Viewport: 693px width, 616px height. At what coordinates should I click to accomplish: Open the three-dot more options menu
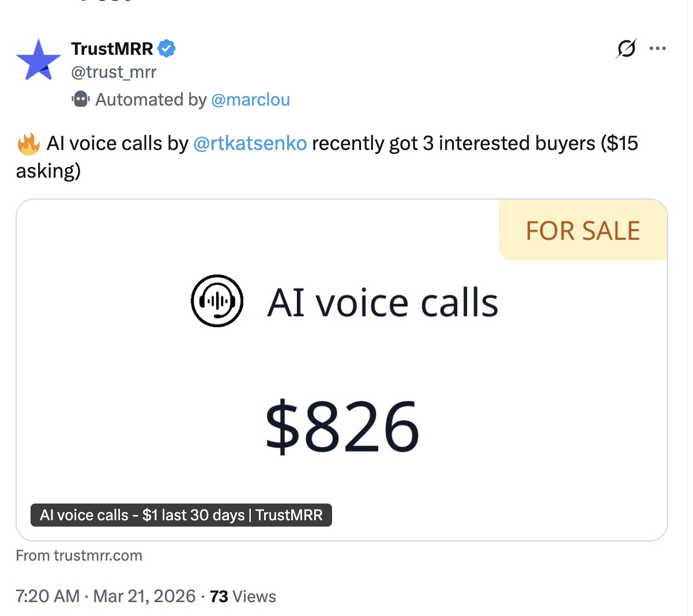tap(657, 48)
